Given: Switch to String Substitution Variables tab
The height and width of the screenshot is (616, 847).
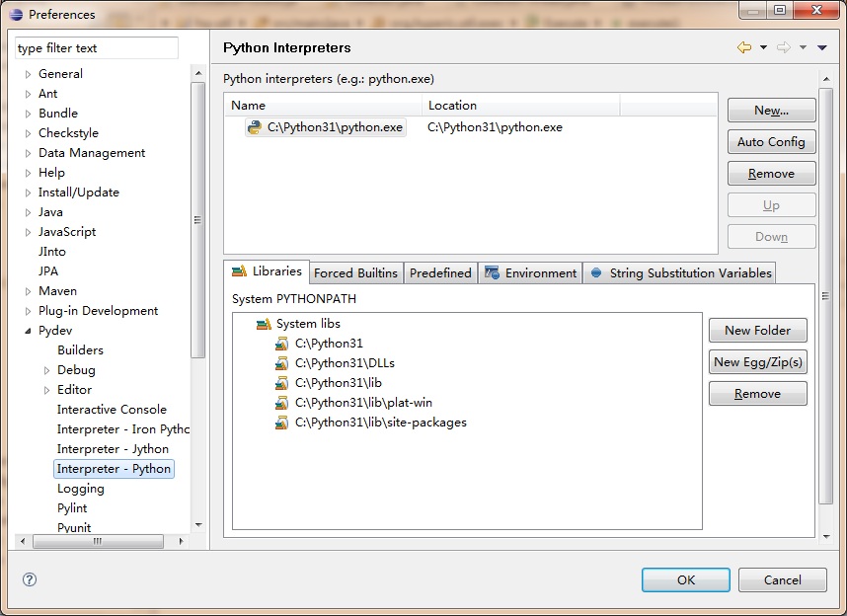Looking at the screenshot, I should pos(679,272).
